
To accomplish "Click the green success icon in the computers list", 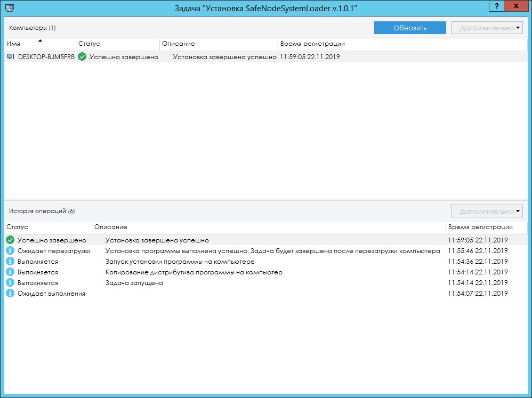I will click(x=82, y=56).
